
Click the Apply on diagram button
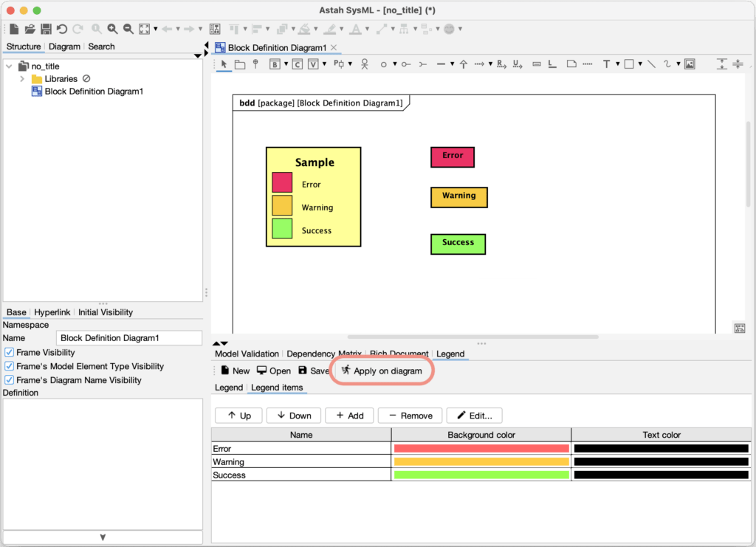(x=382, y=371)
